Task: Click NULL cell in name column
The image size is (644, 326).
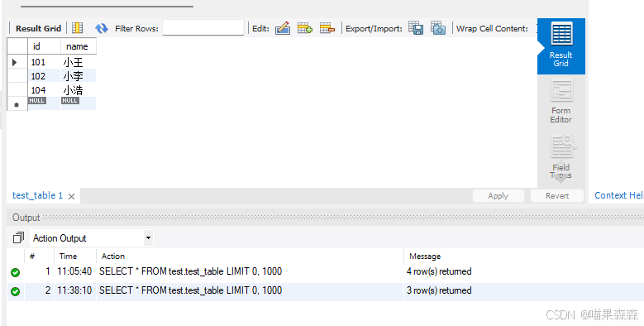Action: [70, 101]
